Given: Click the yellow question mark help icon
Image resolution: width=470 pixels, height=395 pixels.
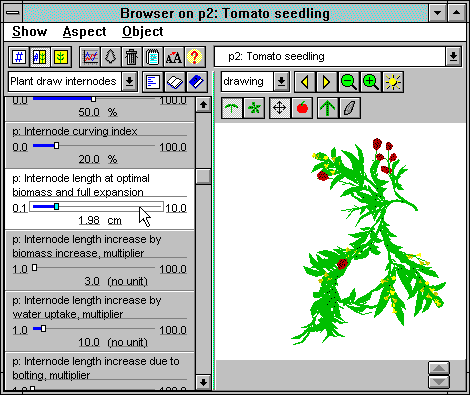Looking at the screenshot, I should [x=195, y=57].
